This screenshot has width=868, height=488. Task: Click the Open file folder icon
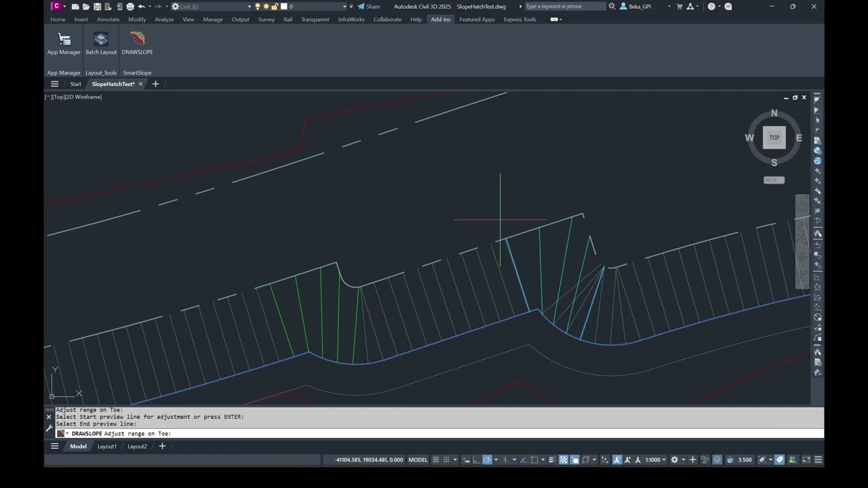[x=86, y=7]
